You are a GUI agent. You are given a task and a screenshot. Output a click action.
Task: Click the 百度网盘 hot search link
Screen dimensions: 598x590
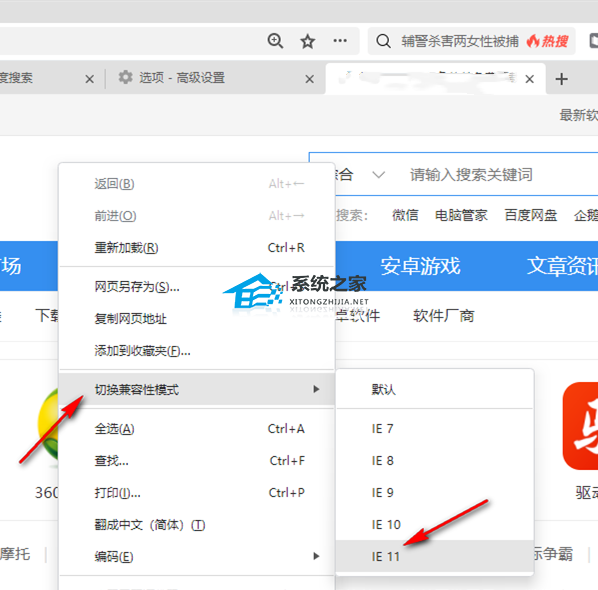pyautogui.click(x=530, y=215)
